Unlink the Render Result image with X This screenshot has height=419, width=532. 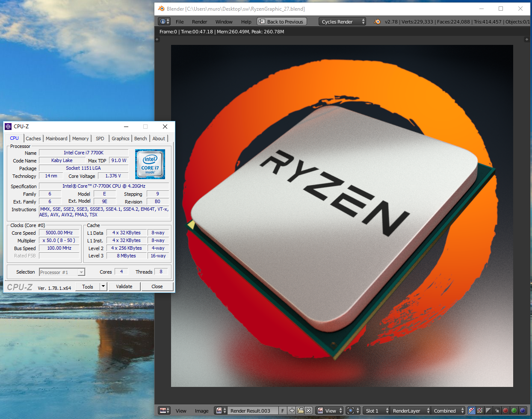click(308, 410)
